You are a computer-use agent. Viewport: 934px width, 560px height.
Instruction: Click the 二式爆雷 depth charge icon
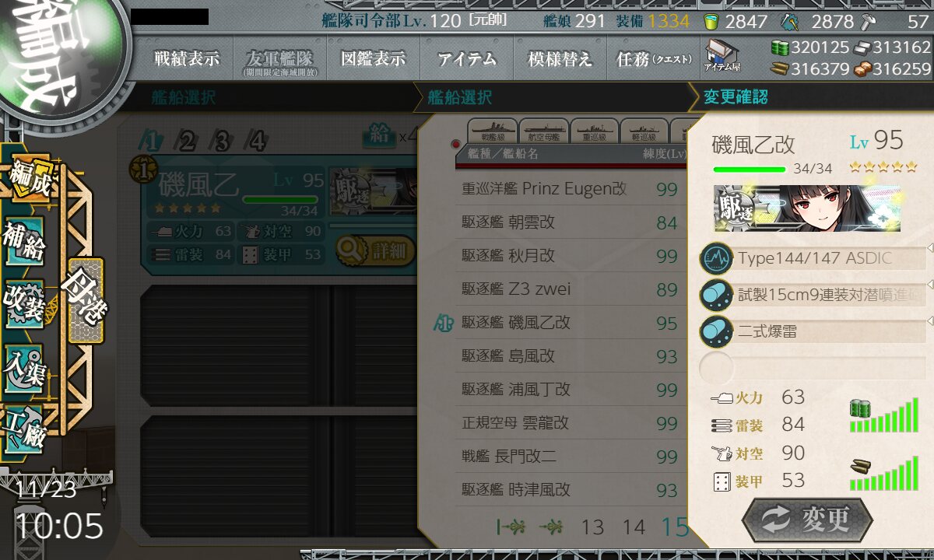[716, 331]
